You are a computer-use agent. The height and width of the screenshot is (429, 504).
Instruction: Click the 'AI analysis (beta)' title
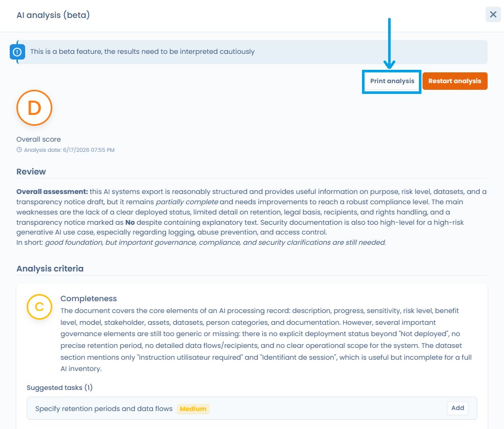tap(53, 15)
